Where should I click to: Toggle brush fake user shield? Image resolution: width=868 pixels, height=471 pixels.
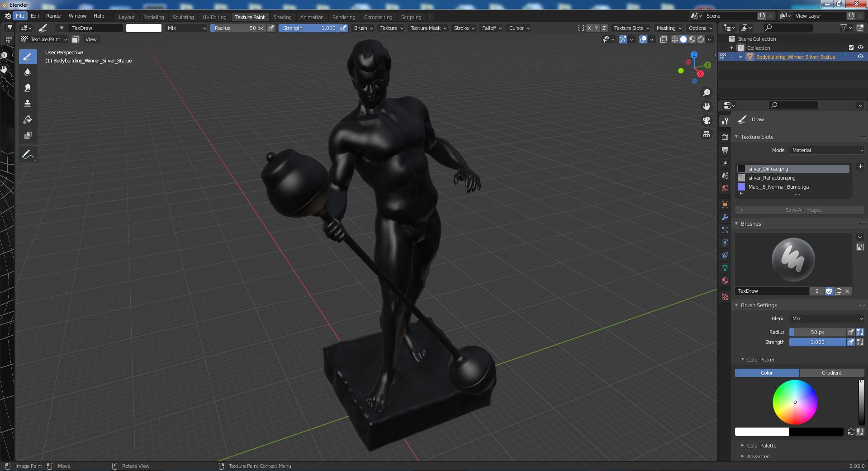click(829, 291)
